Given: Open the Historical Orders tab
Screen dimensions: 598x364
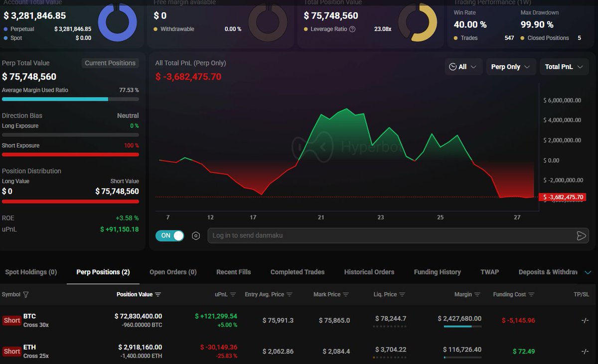Looking at the screenshot, I should point(369,272).
